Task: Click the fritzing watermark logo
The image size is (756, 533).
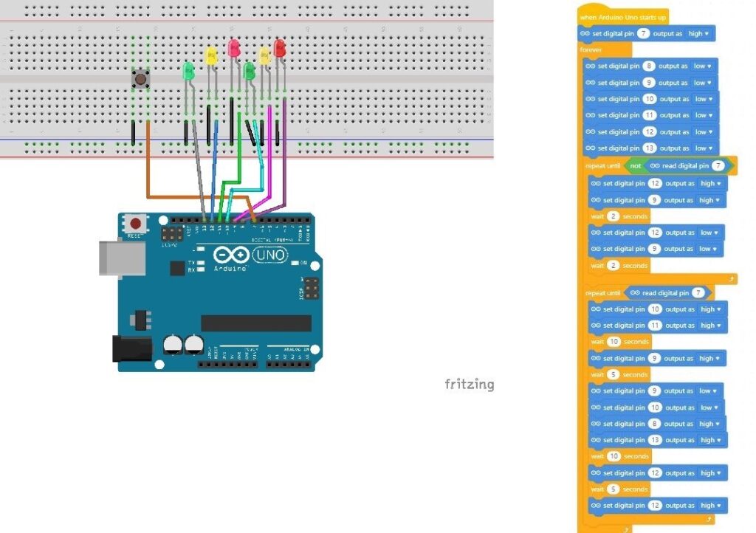Action: [469, 384]
